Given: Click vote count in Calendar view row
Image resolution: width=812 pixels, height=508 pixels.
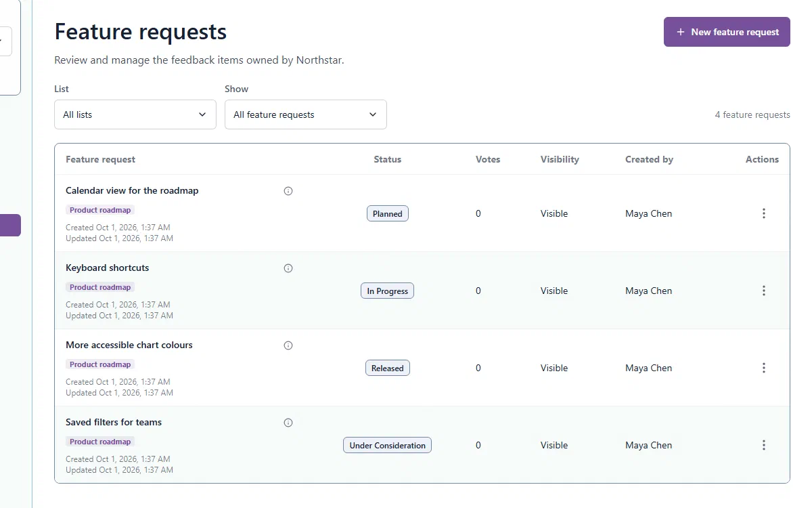Looking at the screenshot, I should [x=478, y=213].
